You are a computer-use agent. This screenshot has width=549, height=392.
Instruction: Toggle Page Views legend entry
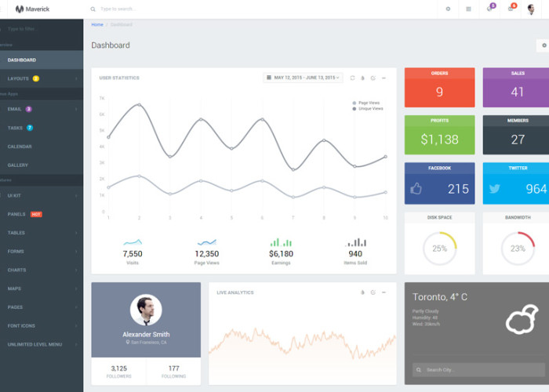point(366,103)
